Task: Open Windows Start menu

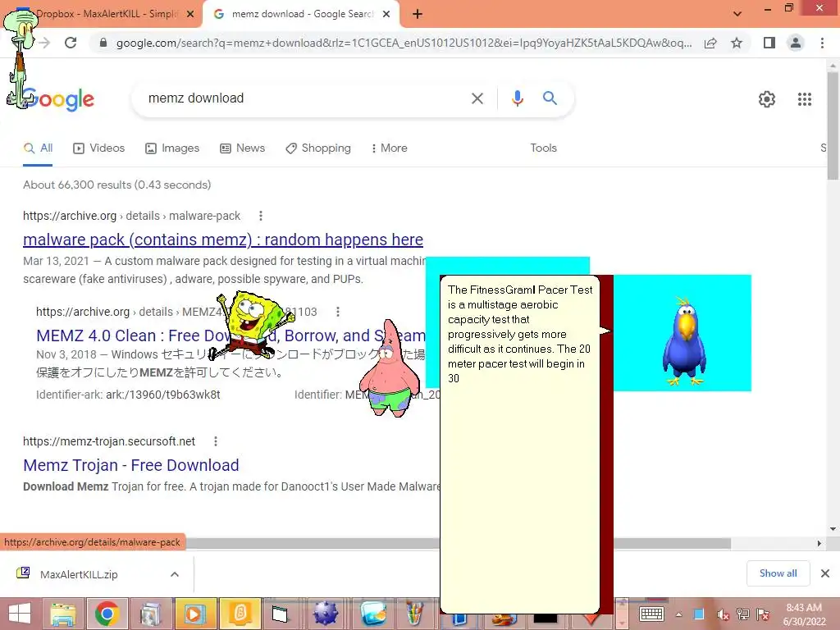Action: coord(20,614)
